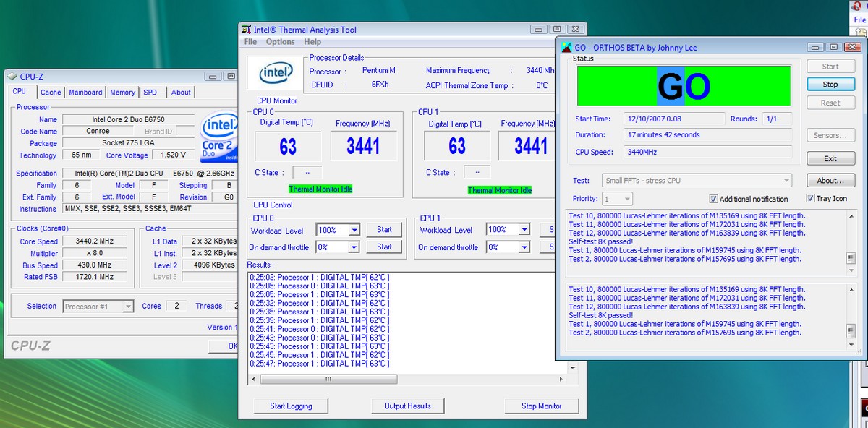Minimize the Intel Thermal Analysis Tool window
Viewport: 868px width, 428px height.
539,30
